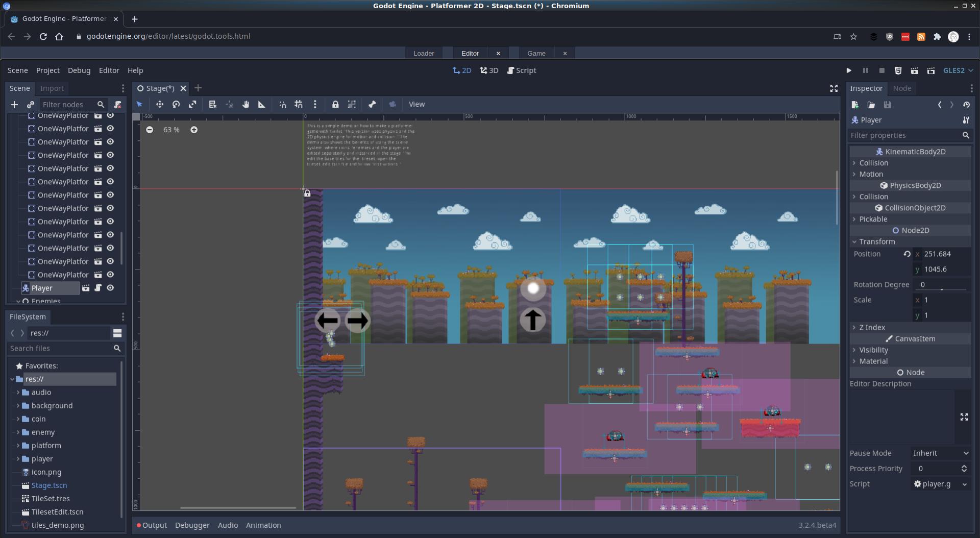This screenshot has width=980, height=538.
Task: Switch to the Import dock tab
Action: 52,88
